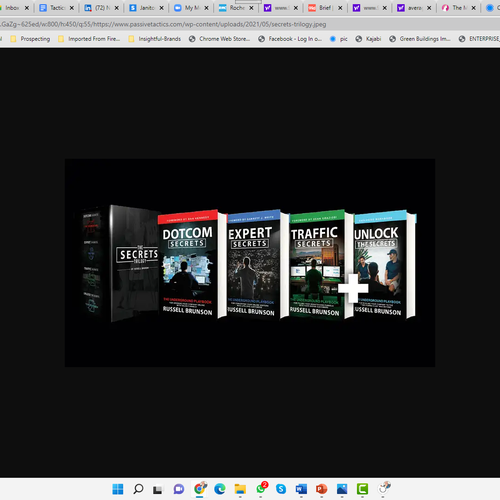Open File Explorer from taskbar
500x500 pixels.
point(240,489)
